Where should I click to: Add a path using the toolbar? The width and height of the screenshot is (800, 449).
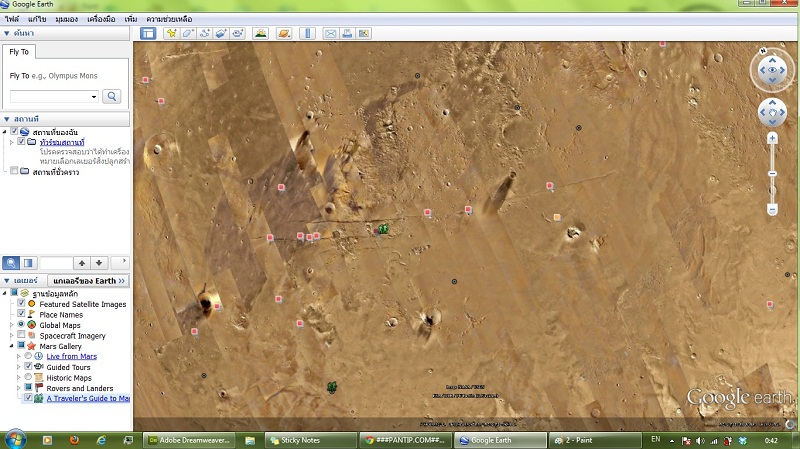(x=204, y=34)
